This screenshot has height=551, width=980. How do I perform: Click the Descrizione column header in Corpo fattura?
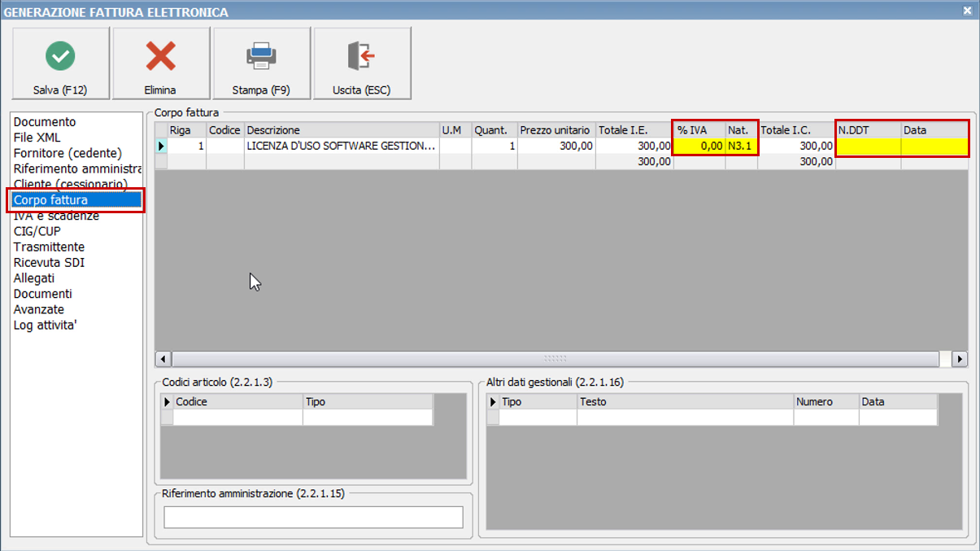tap(342, 130)
